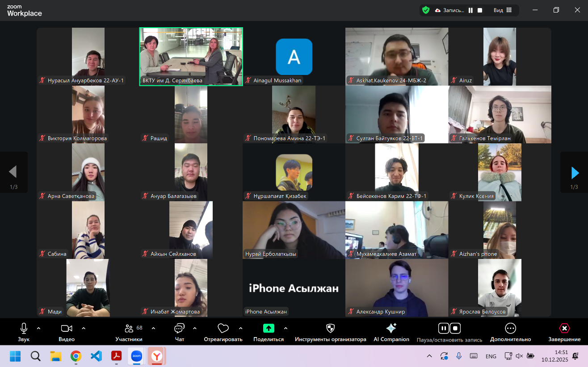Expand video options arrow next to Видео

click(84, 329)
